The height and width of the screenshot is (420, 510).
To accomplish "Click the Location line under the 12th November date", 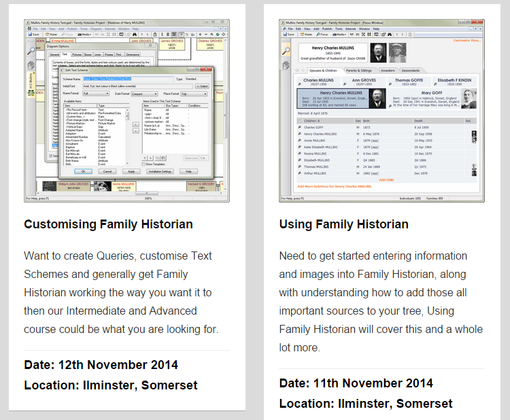I will [111, 385].
